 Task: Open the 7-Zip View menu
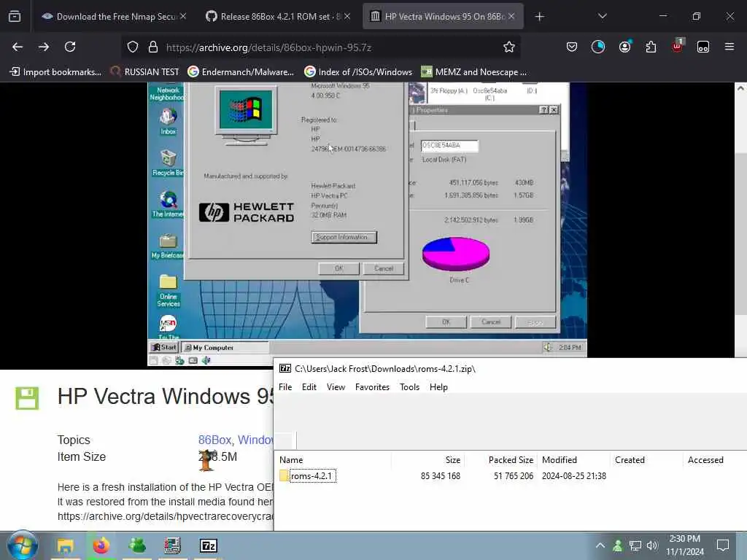tap(336, 387)
